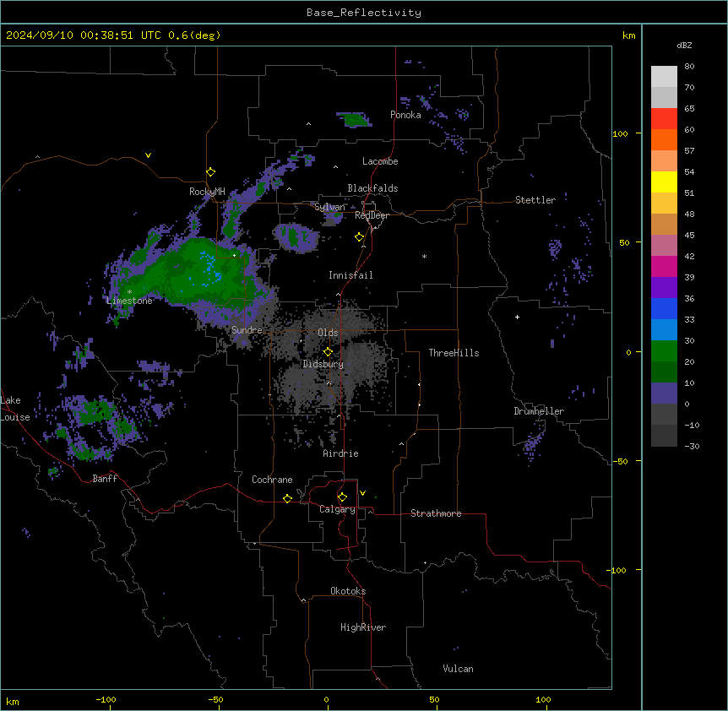Image resolution: width=728 pixels, height=711 pixels.
Task: Select the Calgary city label
Action: [338, 509]
